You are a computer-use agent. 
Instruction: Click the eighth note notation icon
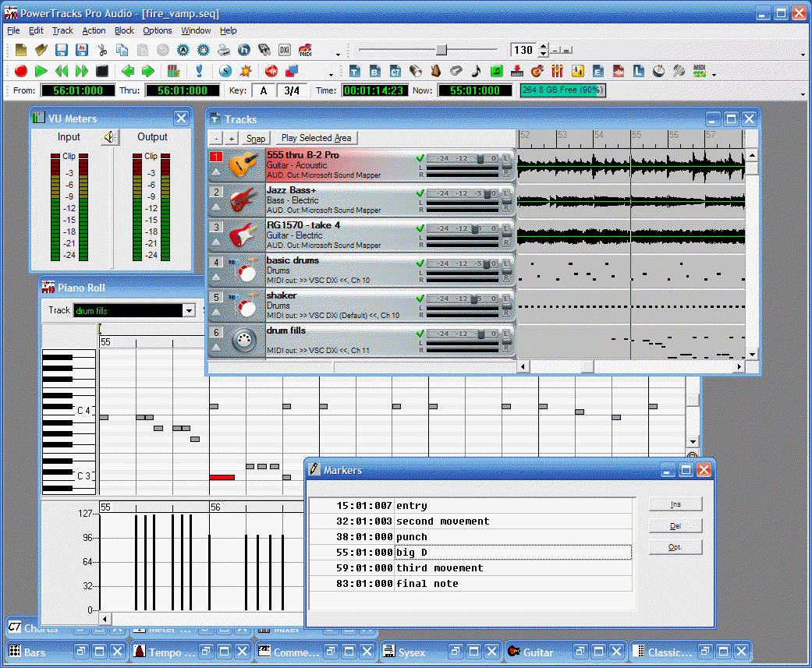point(476,71)
